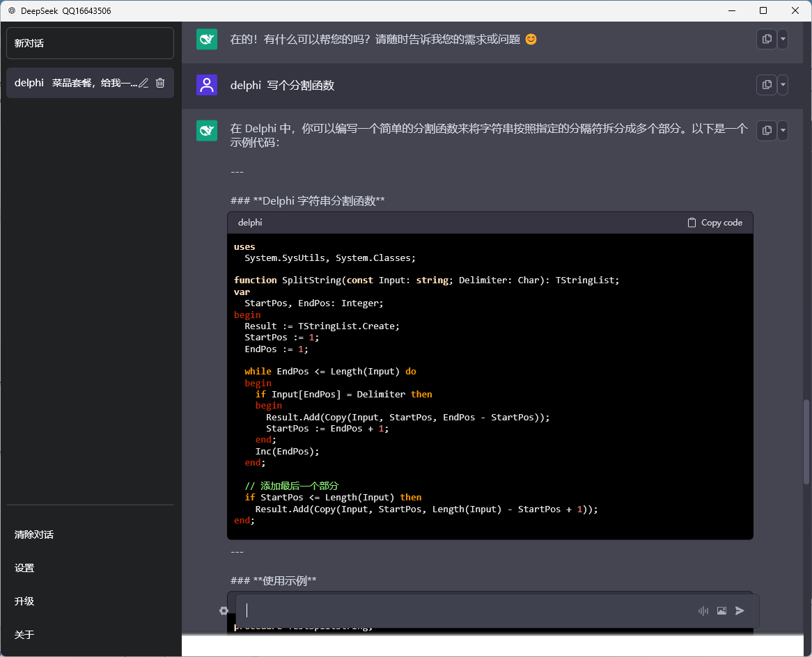The height and width of the screenshot is (657, 812).
Task: Select the image upload icon in the input bar
Action: [x=721, y=610]
